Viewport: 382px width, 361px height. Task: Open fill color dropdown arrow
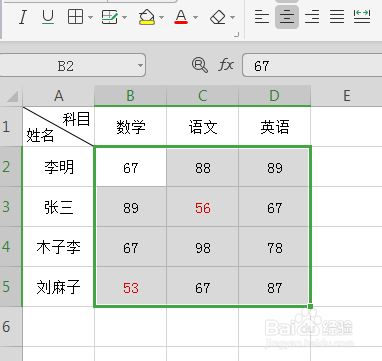(161, 17)
